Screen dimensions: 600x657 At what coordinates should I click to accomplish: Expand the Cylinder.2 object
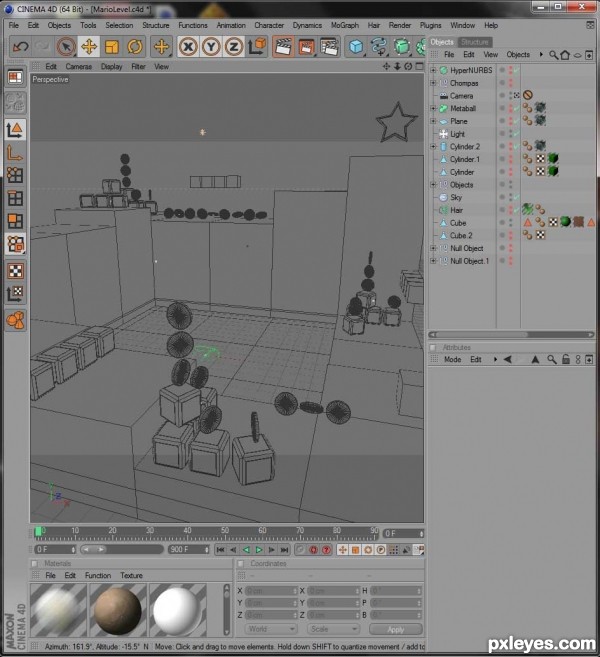tap(433, 147)
